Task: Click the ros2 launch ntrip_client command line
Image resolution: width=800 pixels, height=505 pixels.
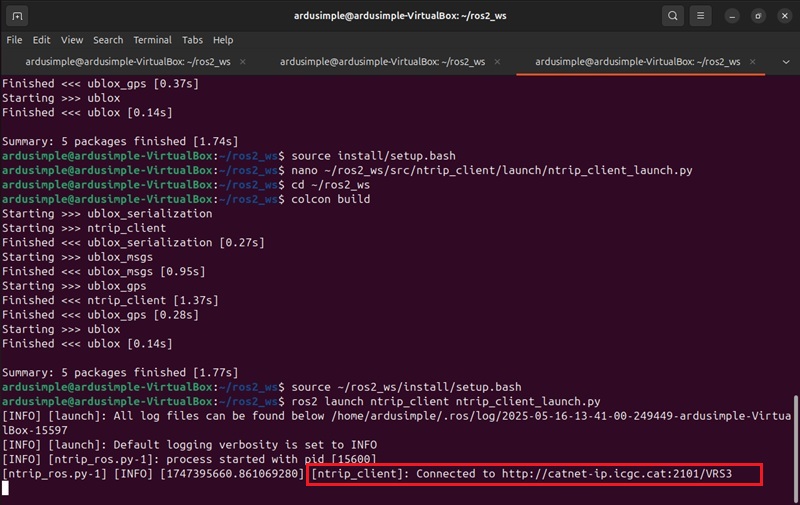Action: pos(459,401)
